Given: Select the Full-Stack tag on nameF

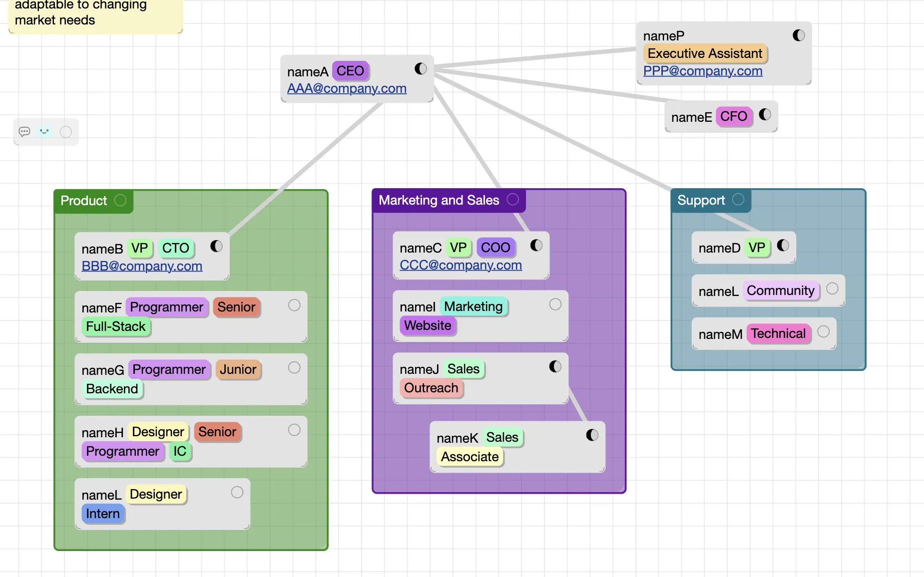Looking at the screenshot, I should click(x=116, y=326).
